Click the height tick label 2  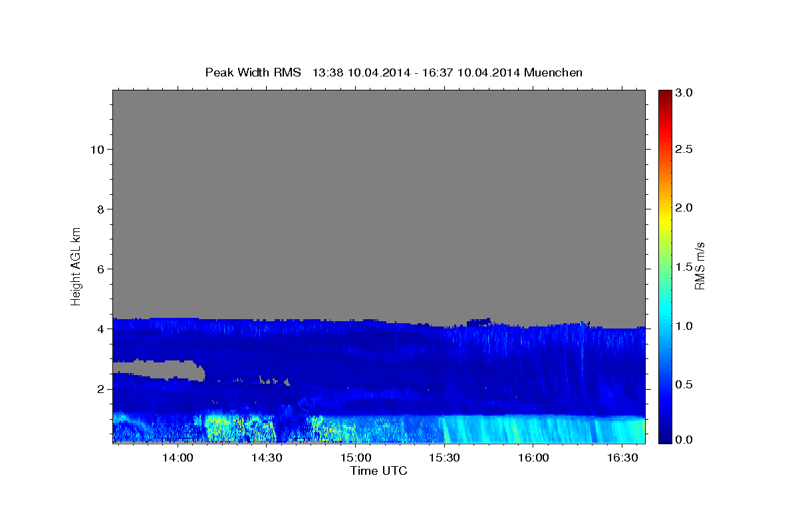pyautogui.click(x=100, y=389)
